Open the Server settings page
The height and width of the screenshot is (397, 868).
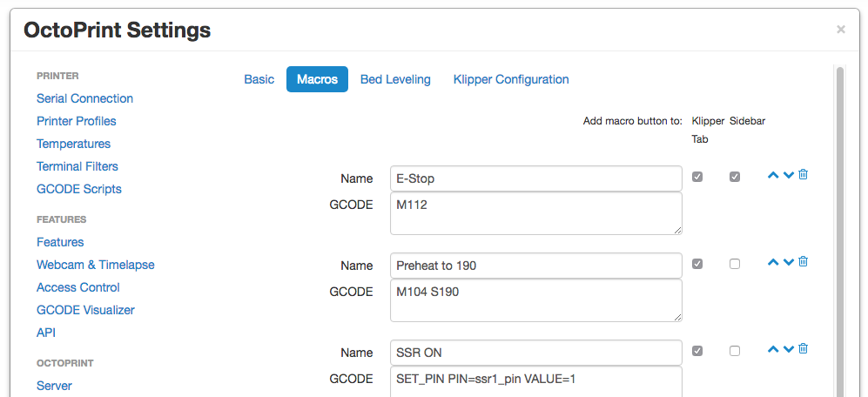[54, 386]
